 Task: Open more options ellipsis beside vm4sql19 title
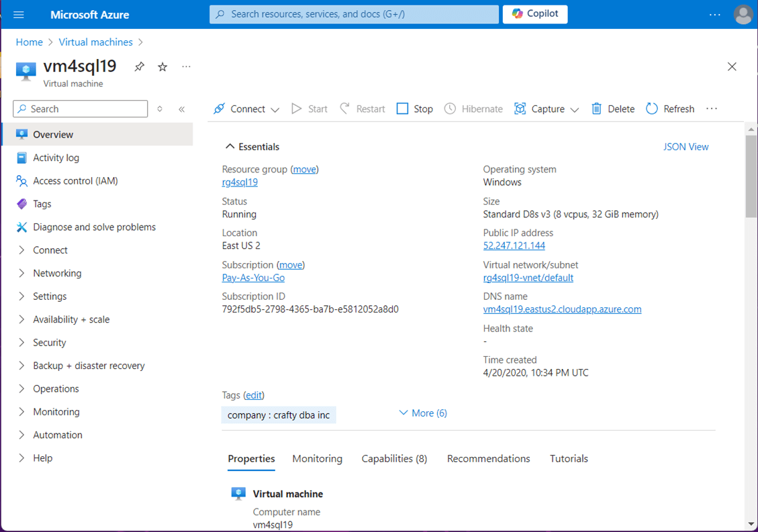coord(186,66)
